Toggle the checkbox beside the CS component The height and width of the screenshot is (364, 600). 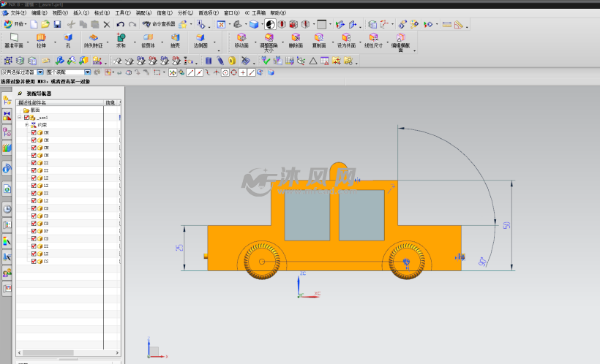(34, 261)
